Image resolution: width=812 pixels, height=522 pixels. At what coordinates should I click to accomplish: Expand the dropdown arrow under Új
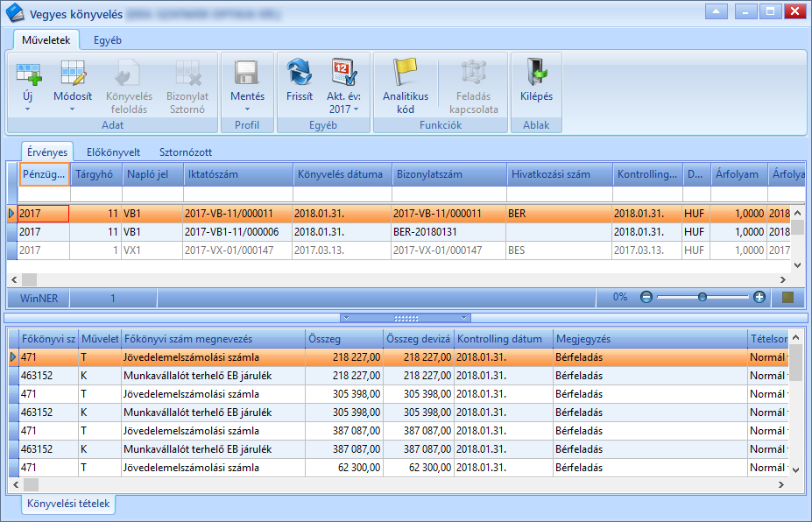28,109
